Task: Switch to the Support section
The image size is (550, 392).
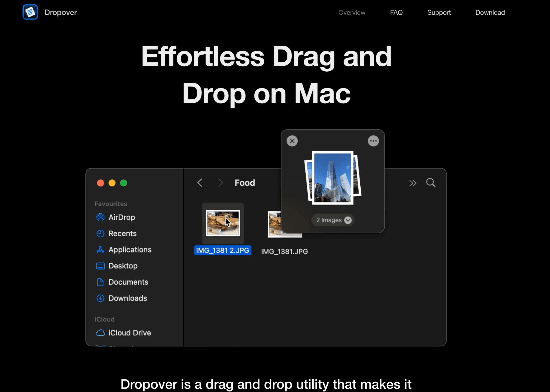Action: (x=439, y=12)
